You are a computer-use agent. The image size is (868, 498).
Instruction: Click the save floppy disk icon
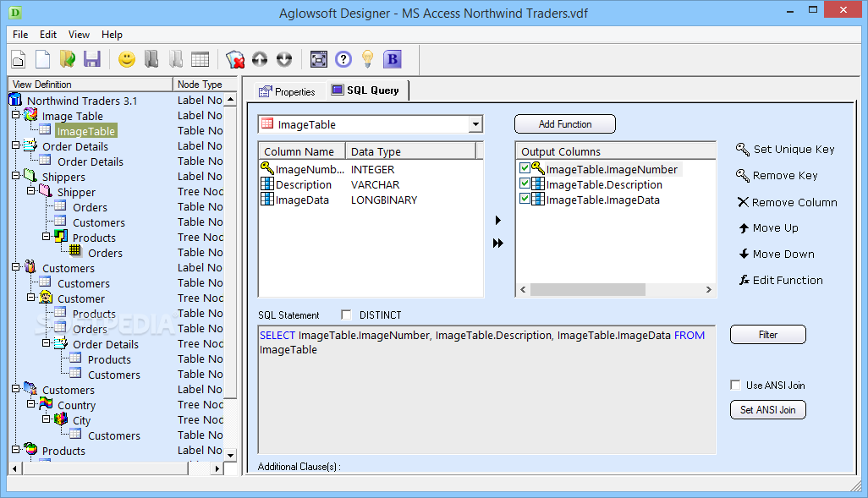point(92,59)
